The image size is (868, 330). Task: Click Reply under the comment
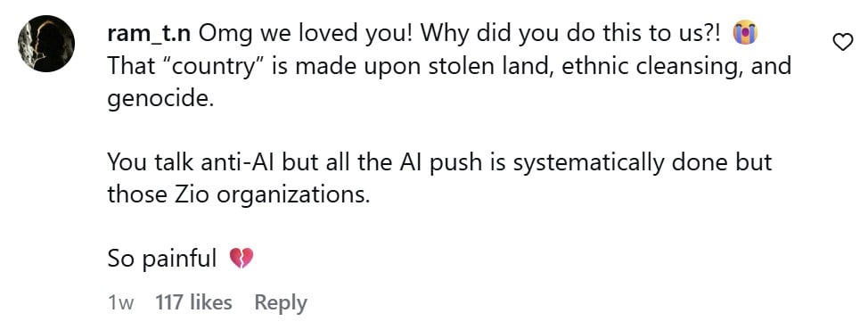coord(280,303)
